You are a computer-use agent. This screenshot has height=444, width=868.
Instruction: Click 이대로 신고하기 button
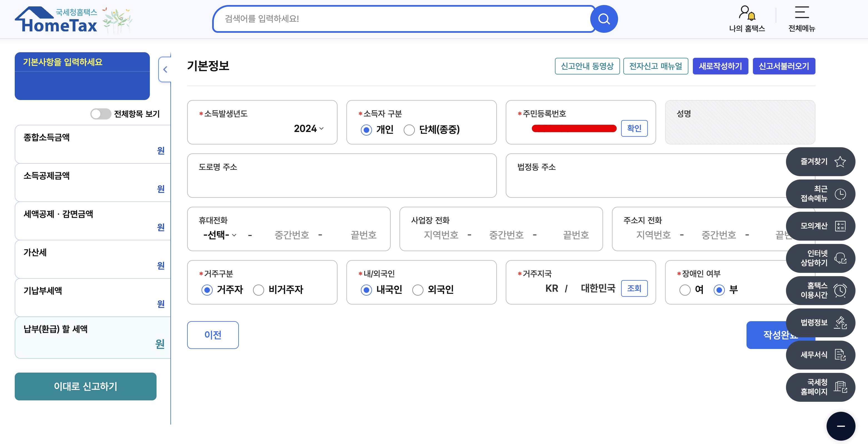tap(85, 386)
